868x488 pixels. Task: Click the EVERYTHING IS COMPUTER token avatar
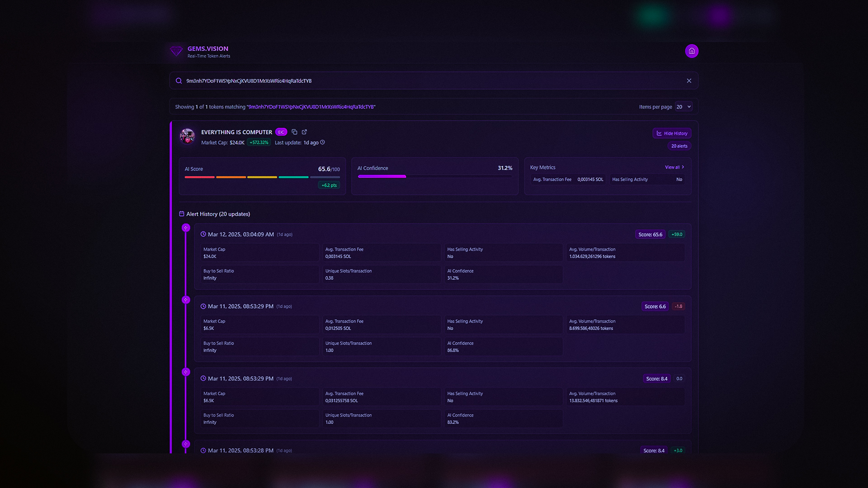coord(187,136)
